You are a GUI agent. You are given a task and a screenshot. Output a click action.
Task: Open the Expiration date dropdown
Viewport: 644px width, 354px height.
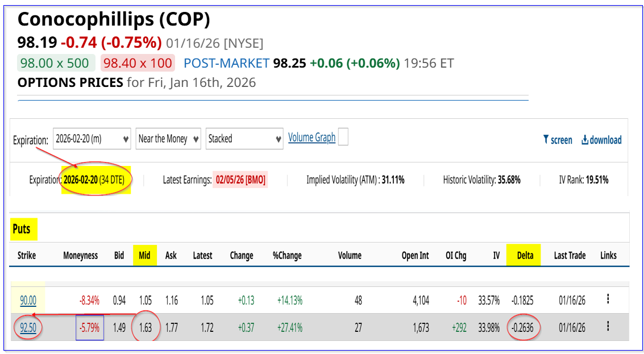pyautogui.click(x=92, y=139)
